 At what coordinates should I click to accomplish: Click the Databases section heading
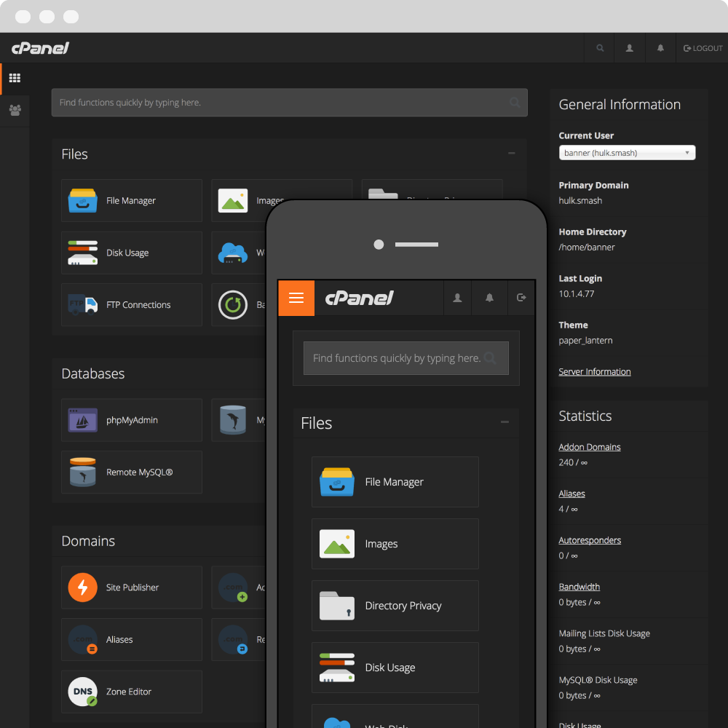tap(93, 373)
